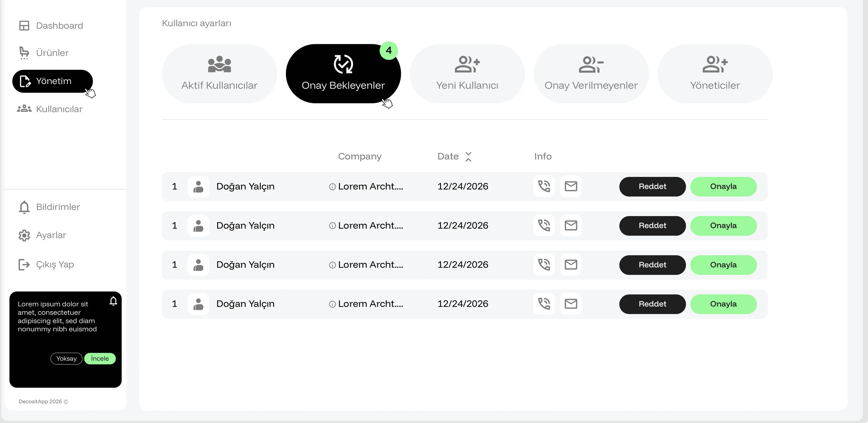Click Reddet in the second row
The width and height of the screenshot is (868, 423).
pyautogui.click(x=652, y=226)
